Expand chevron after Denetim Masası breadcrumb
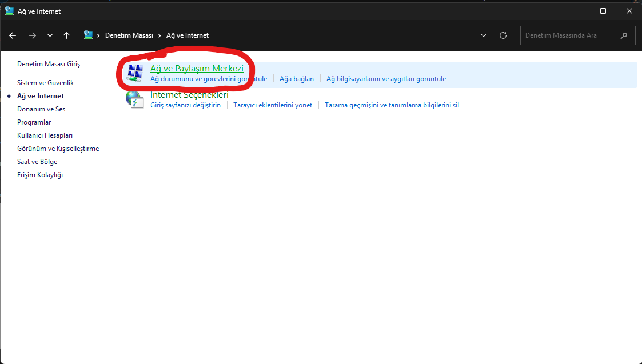The height and width of the screenshot is (364, 642). (x=159, y=35)
